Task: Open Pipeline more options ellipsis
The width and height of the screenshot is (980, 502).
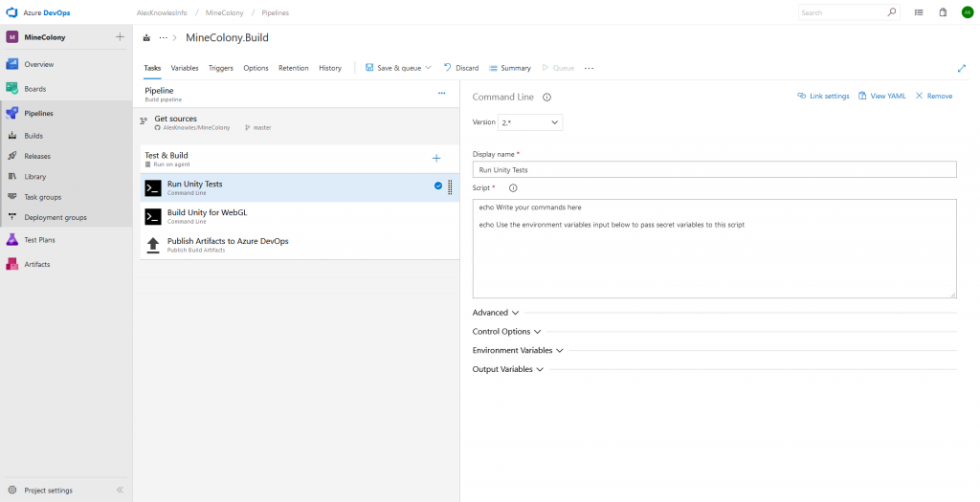Action: point(441,93)
